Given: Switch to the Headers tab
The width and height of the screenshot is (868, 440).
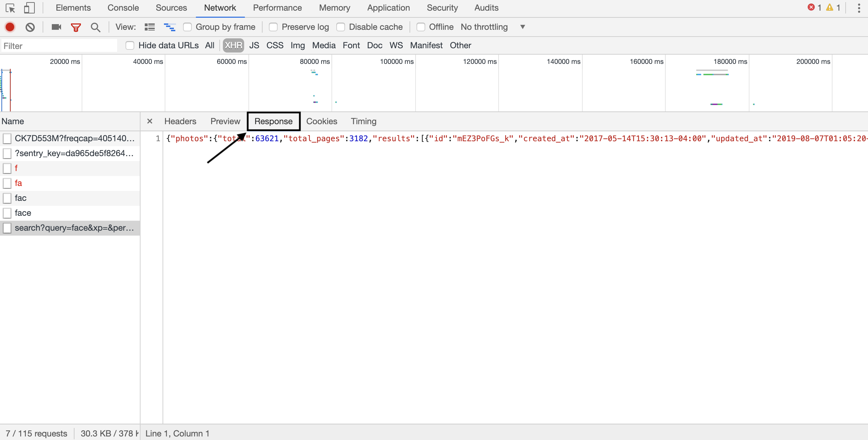Looking at the screenshot, I should pyautogui.click(x=180, y=121).
